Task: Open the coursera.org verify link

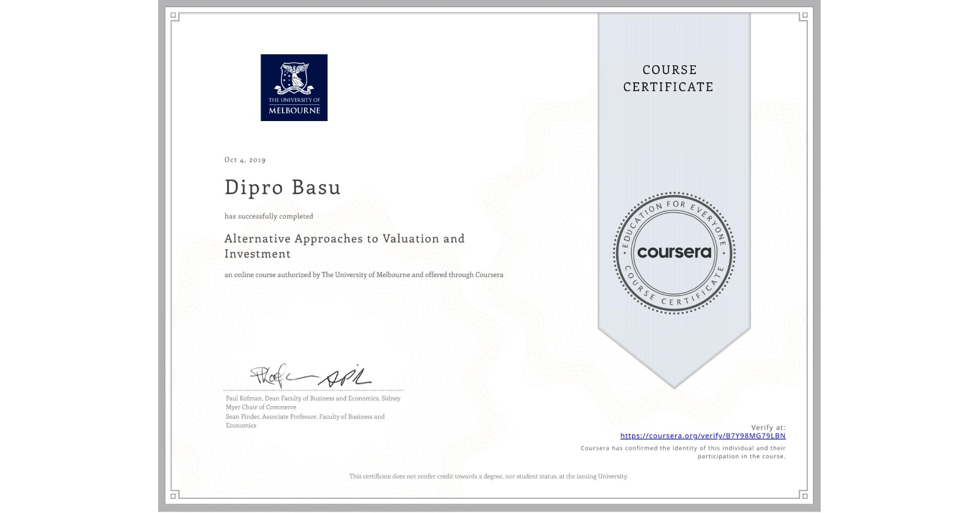Action: pyautogui.click(x=703, y=436)
